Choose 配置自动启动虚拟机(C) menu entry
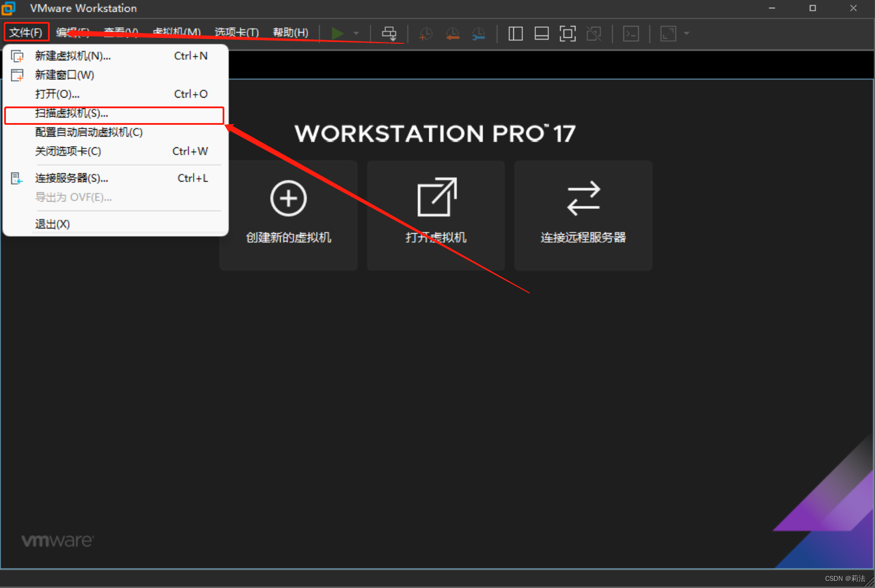 point(115,133)
